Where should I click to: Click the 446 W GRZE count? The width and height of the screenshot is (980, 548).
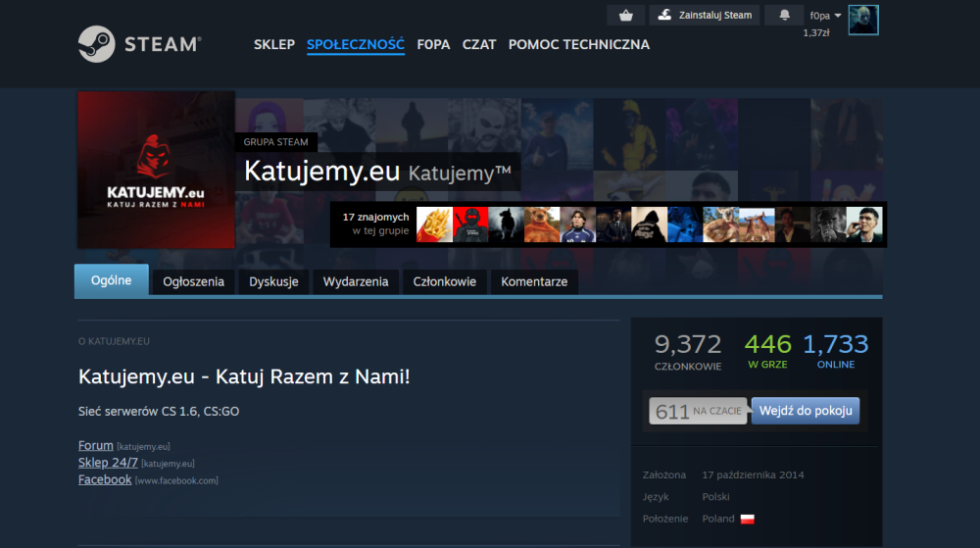coord(767,351)
